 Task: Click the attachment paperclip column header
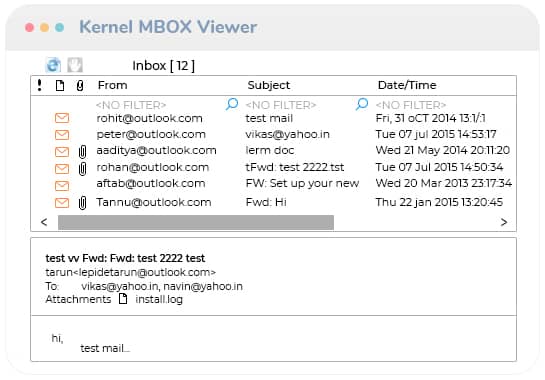click(80, 86)
